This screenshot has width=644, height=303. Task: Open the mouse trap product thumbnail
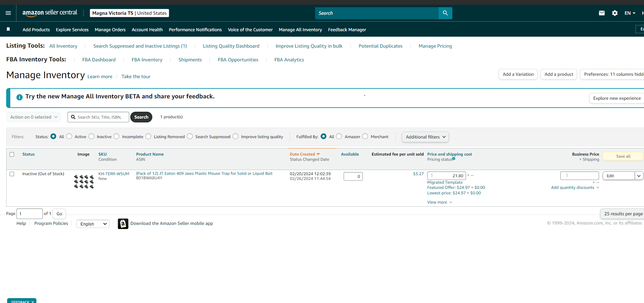(84, 182)
